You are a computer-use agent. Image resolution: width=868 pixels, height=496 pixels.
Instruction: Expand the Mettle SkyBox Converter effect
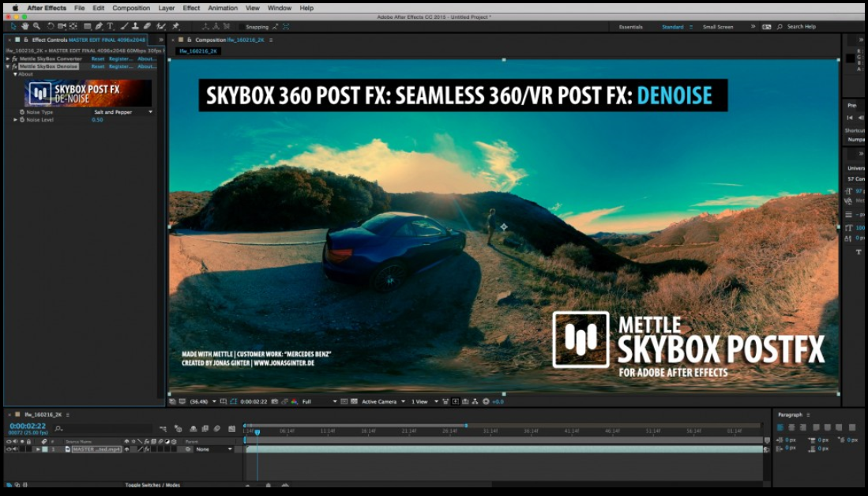pyautogui.click(x=8, y=58)
